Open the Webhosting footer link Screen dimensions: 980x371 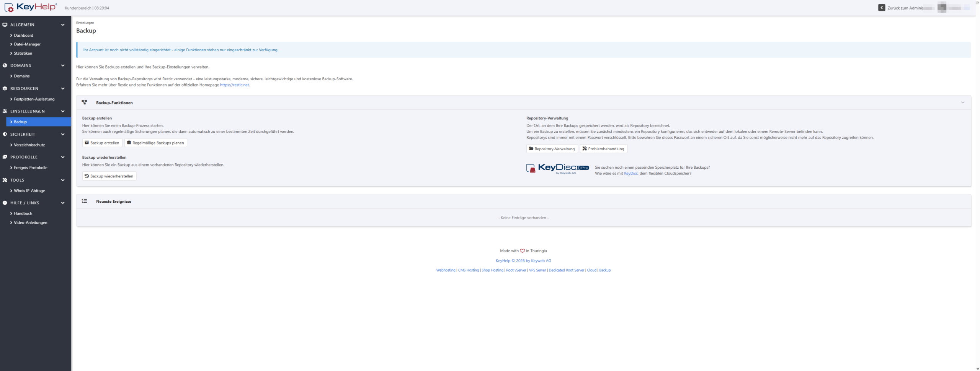(446, 270)
